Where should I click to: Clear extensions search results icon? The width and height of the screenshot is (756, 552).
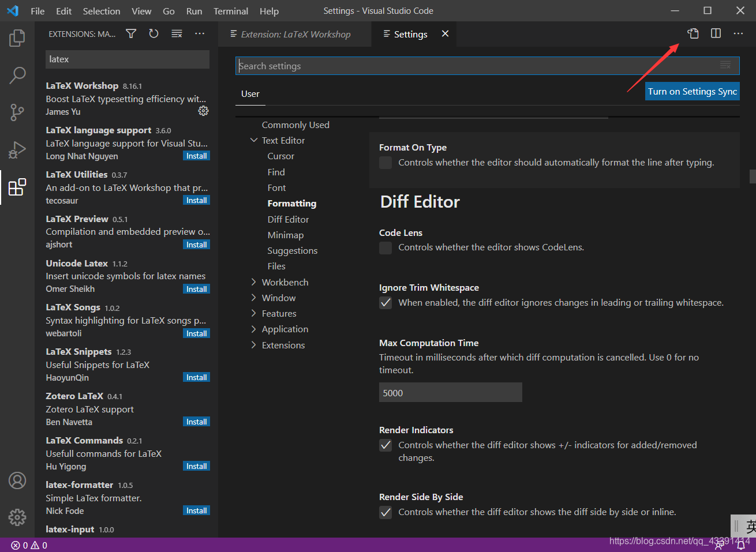pos(177,34)
